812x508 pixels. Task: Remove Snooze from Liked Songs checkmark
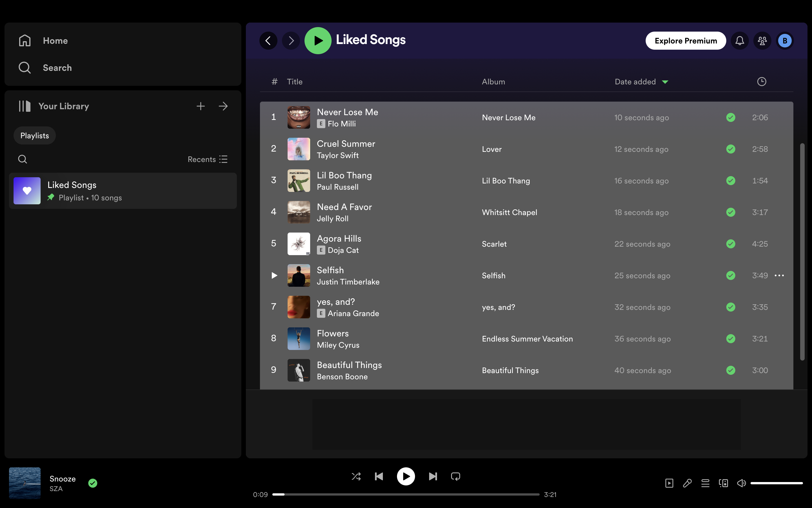(92, 483)
